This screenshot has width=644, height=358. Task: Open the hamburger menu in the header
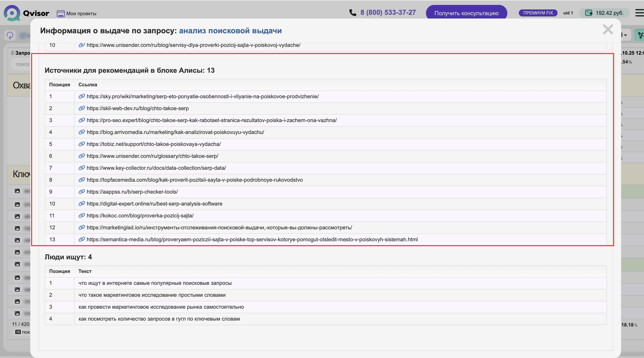click(x=639, y=13)
